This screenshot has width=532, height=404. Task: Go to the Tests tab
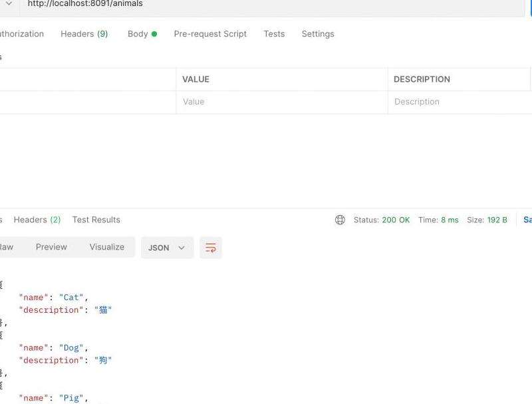(x=274, y=34)
